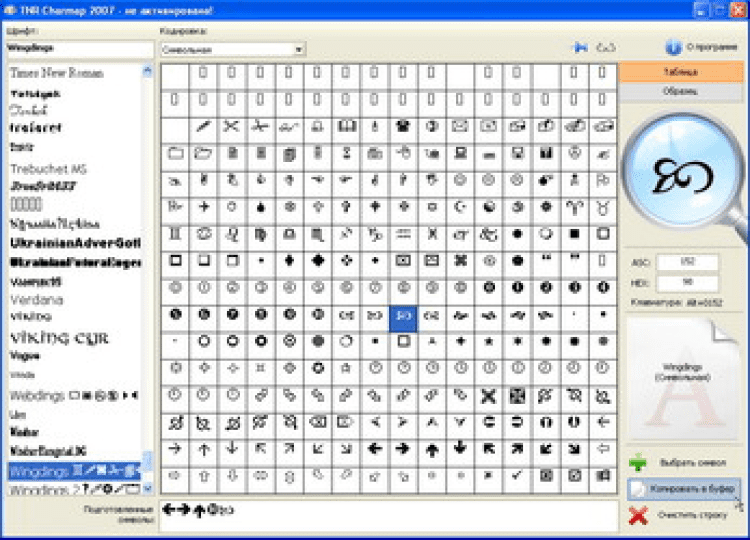Select the Webdings font entry
The width and height of the screenshot is (750, 540).
(74, 396)
